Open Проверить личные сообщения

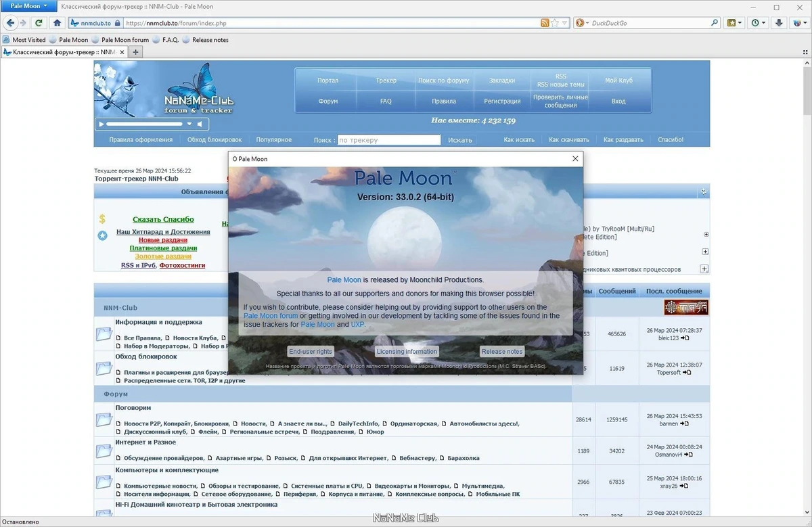click(x=560, y=101)
